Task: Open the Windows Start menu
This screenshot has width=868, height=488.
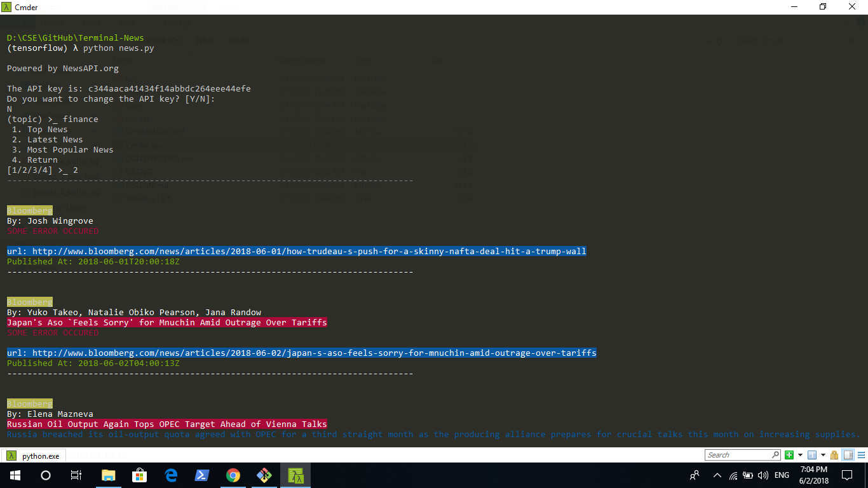Action: pyautogui.click(x=15, y=475)
